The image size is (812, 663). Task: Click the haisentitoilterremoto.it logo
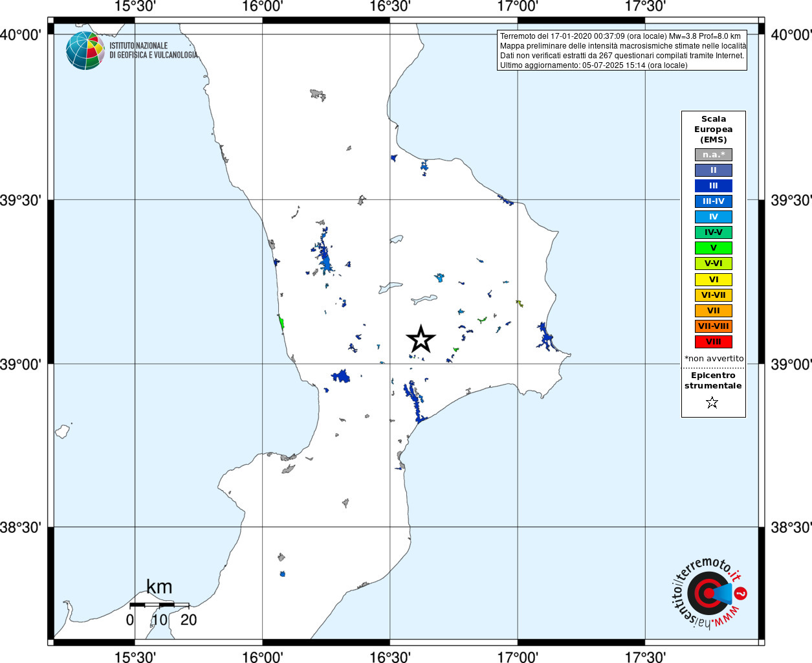pyautogui.click(x=710, y=594)
